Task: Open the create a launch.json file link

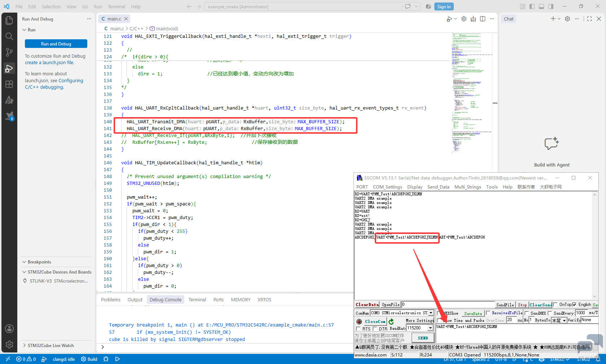Action: (49, 62)
